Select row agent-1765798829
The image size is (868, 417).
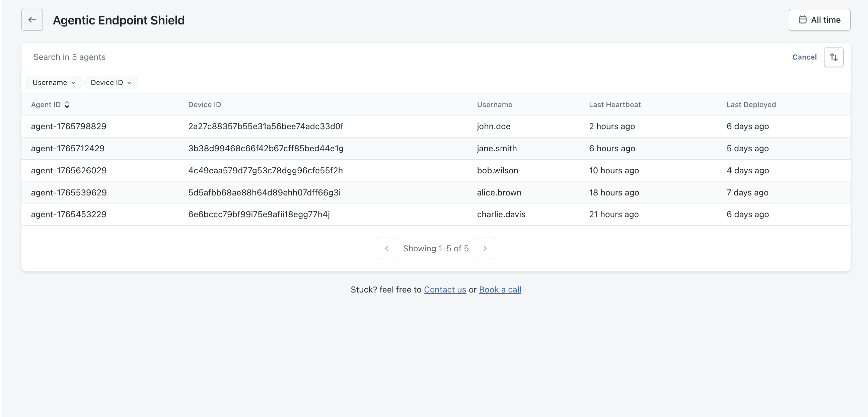pos(69,126)
